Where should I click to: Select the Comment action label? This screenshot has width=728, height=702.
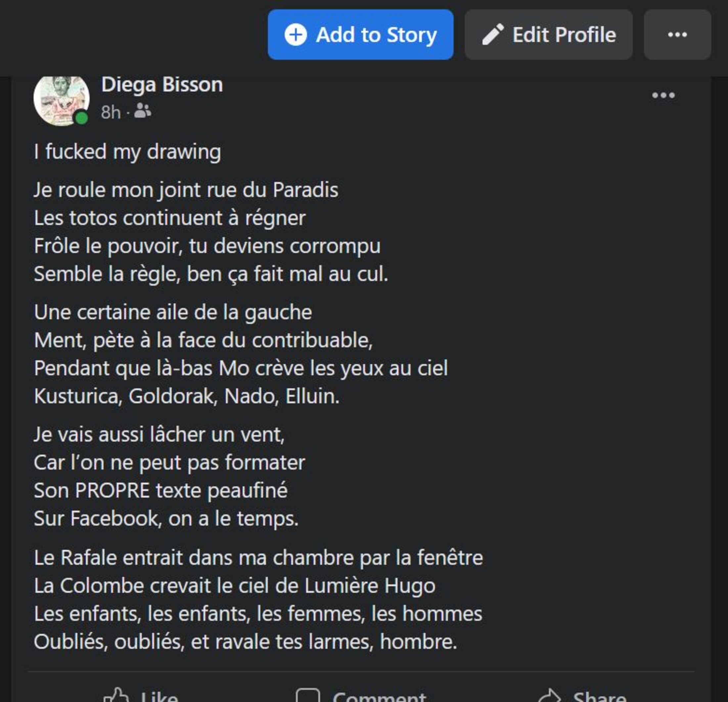point(379,696)
